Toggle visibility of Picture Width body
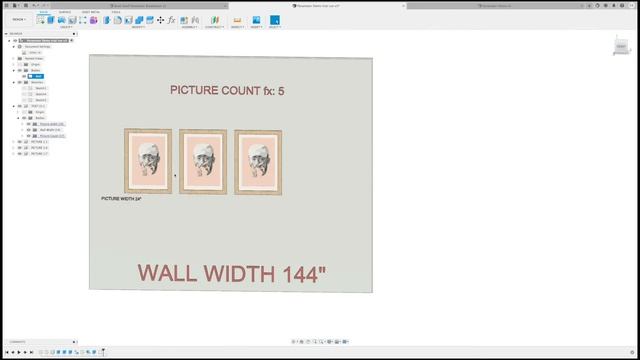 29,124
